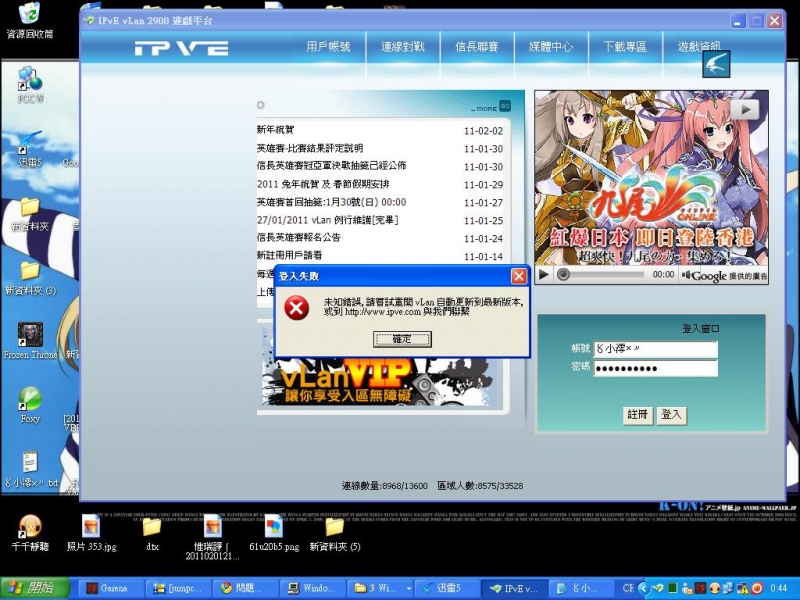Open news item 27/01/2011 vLan 例行維護[完畢]
800x600 pixels.
click(x=328, y=220)
